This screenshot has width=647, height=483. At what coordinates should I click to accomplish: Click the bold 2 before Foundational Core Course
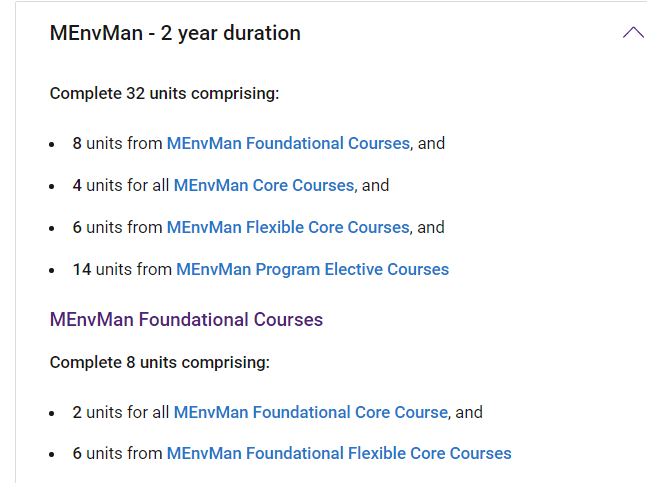click(x=77, y=412)
